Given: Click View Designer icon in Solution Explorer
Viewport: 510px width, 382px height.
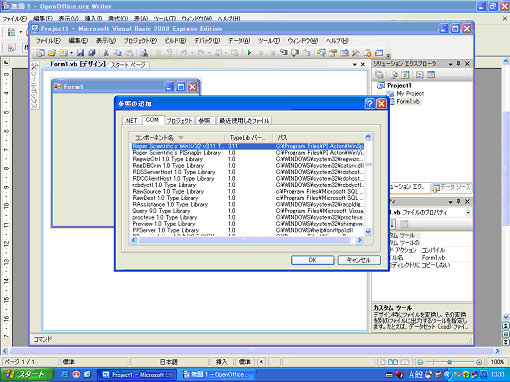Looking at the screenshot, I should point(431,75).
